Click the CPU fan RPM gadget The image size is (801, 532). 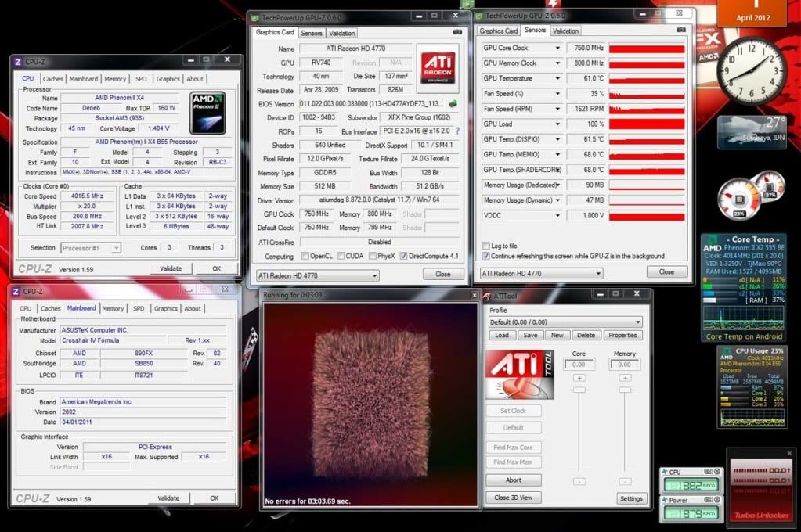click(x=691, y=481)
